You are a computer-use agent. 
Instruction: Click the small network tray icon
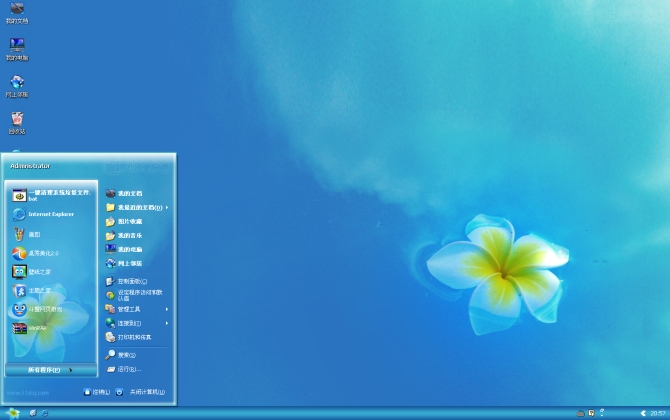[602, 413]
